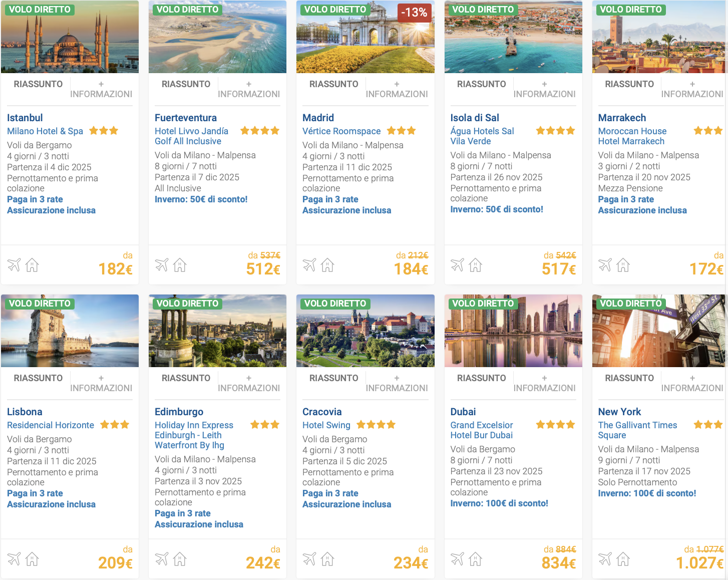
Task: Expand + Informazioni on the Dubai card
Action: coord(544,383)
